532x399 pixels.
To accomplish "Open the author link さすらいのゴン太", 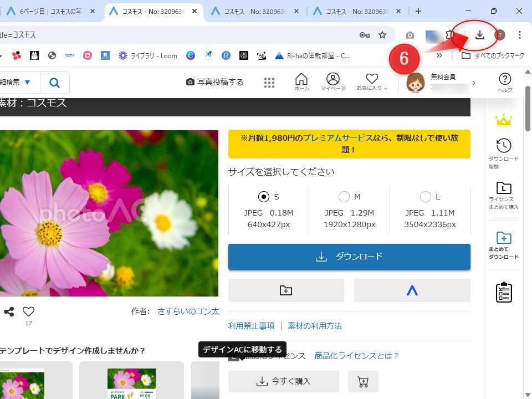I will click(x=188, y=311).
